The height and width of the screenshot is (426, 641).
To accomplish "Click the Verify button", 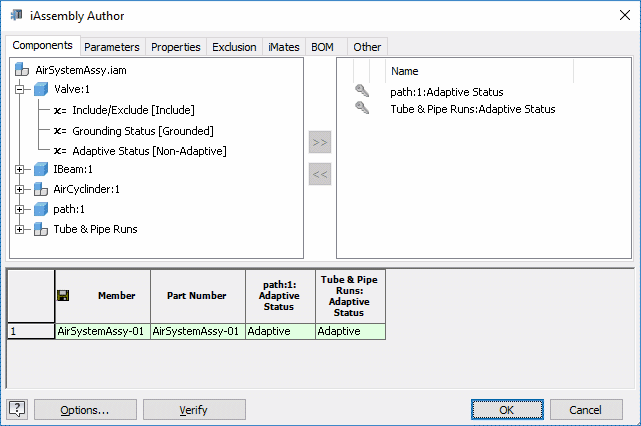I will click(194, 410).
